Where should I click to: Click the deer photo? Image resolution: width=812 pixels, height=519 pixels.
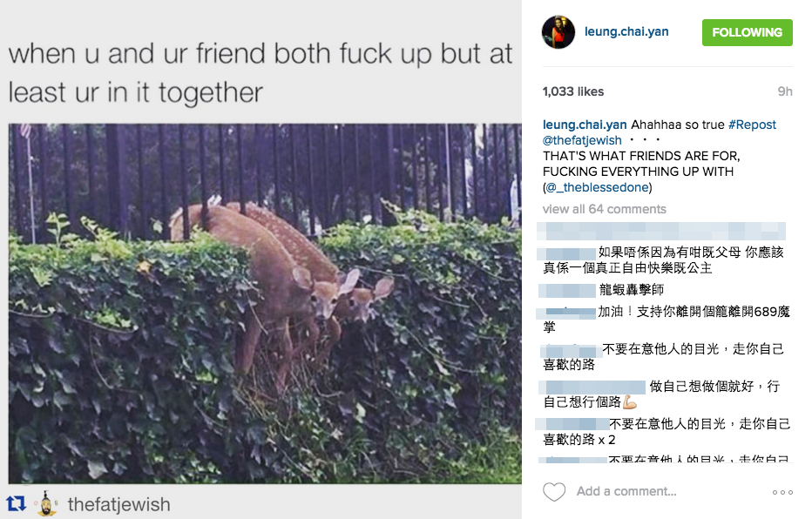265,303
